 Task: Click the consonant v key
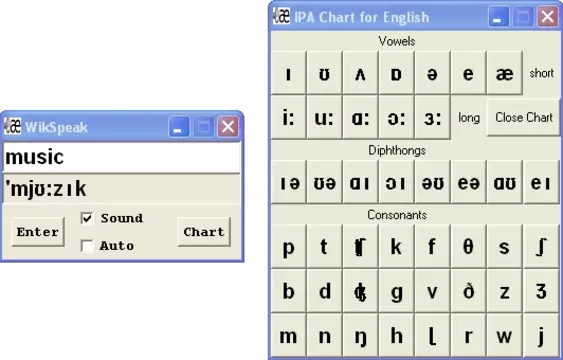(x=432, y=291)
